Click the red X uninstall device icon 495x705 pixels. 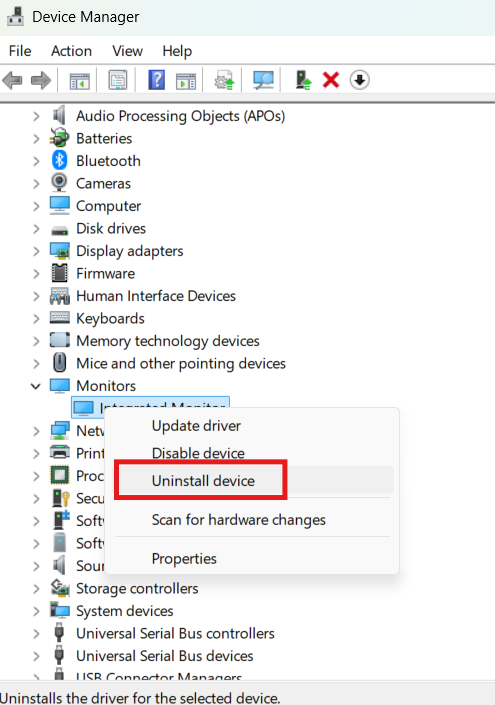(331, 80)
